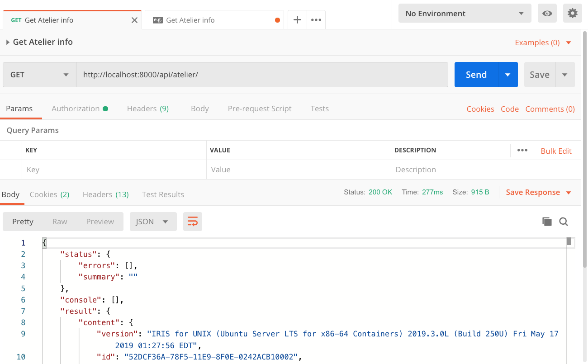Toggle line wrap in response body
The image size is (588, 364).
tap(193, 222)
